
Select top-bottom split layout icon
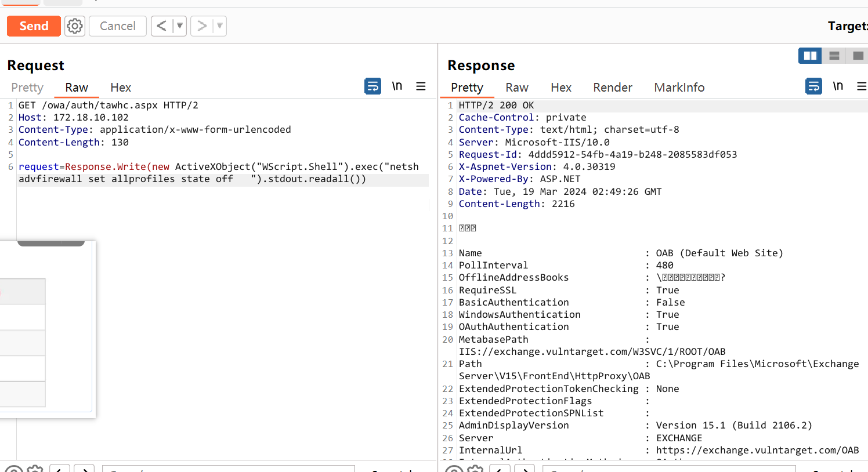[x=834, y=56]
